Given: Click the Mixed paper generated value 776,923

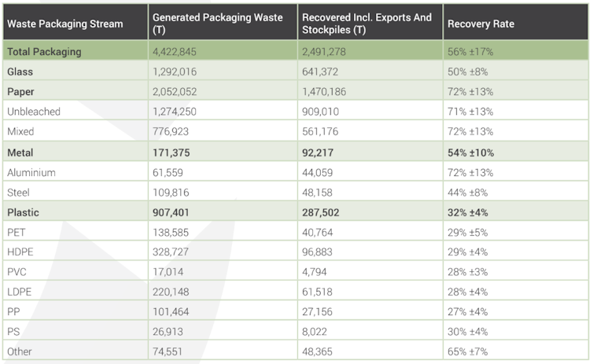Looking at the screenshot, I should [173, 131].
